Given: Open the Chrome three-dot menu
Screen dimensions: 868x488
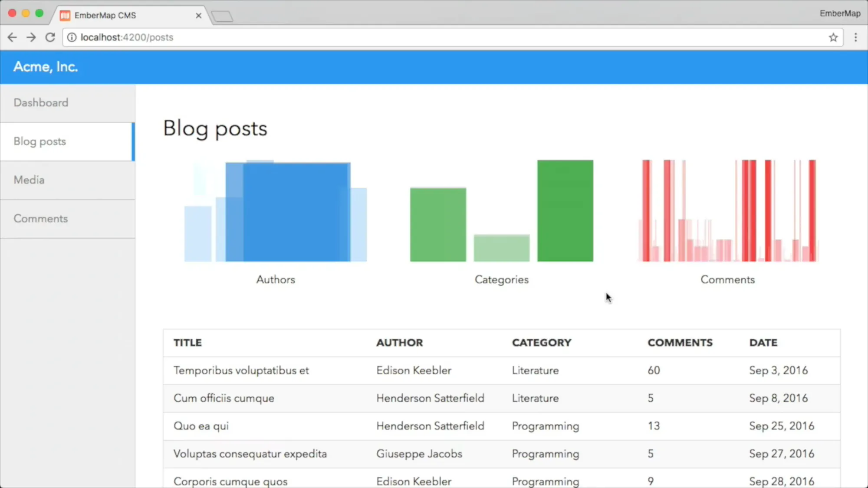Looking at the screenshot, I should pyautogui.click(x=855, y=37).
